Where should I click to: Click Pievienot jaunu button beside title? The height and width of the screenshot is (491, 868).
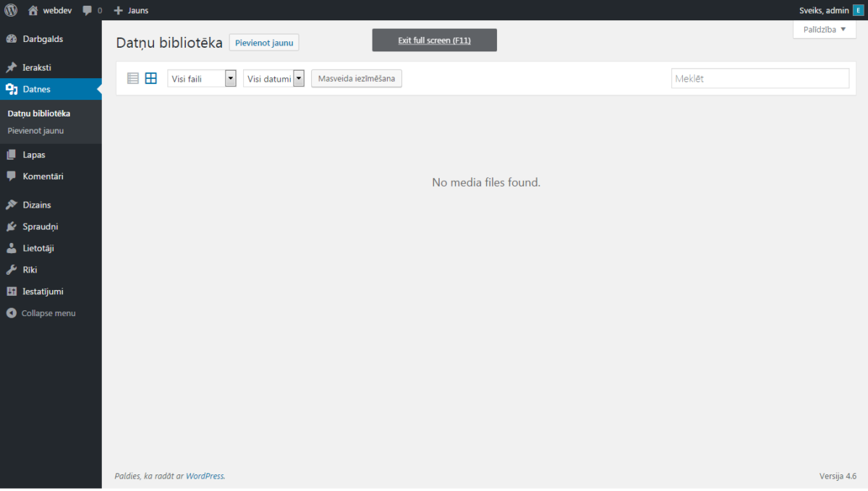pos(264,43)
